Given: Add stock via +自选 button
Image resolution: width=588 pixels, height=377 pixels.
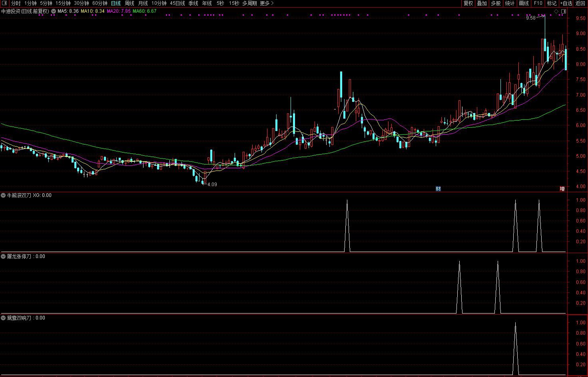Looking at the screenshot, I should click(566, 3).
